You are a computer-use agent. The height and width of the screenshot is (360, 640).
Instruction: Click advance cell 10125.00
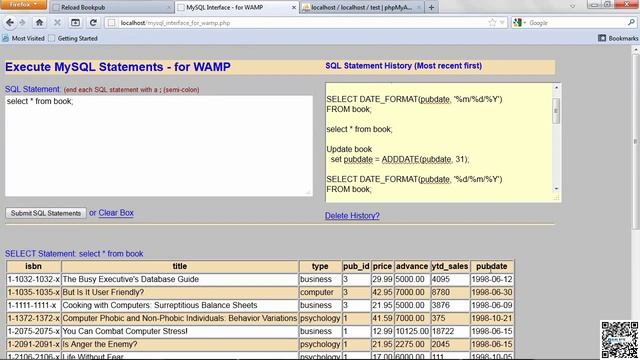[411, 331]
